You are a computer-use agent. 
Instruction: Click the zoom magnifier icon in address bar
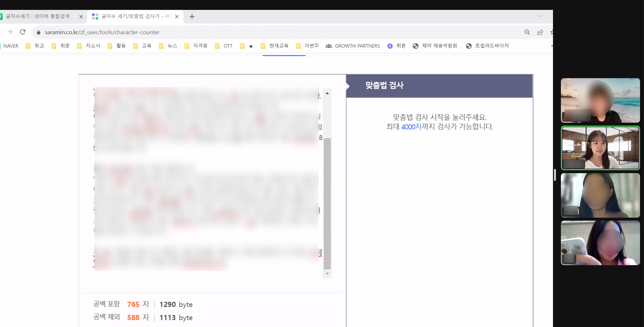pyautogui.click(x=527, y=32)
